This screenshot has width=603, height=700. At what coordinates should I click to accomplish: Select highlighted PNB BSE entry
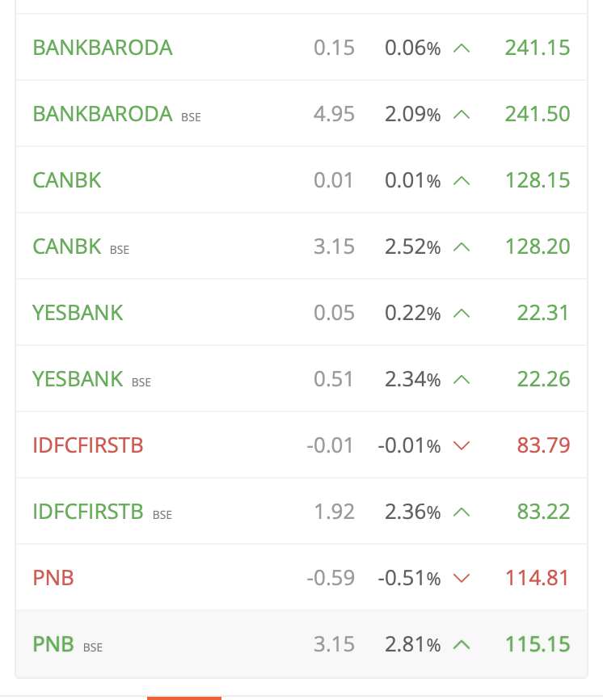[x=301, y=643]
